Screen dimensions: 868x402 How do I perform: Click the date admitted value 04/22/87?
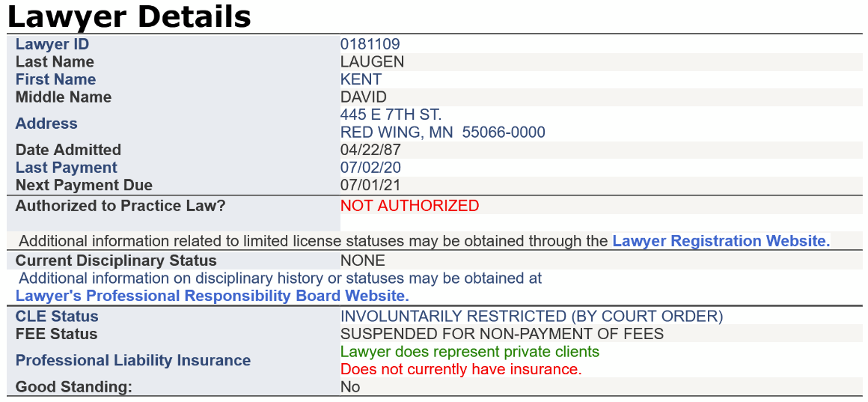point(370,150)
